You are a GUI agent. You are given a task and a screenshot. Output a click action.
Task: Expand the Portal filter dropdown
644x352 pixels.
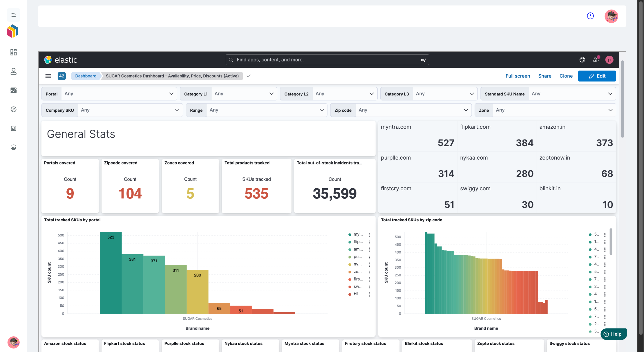[109, 94]
